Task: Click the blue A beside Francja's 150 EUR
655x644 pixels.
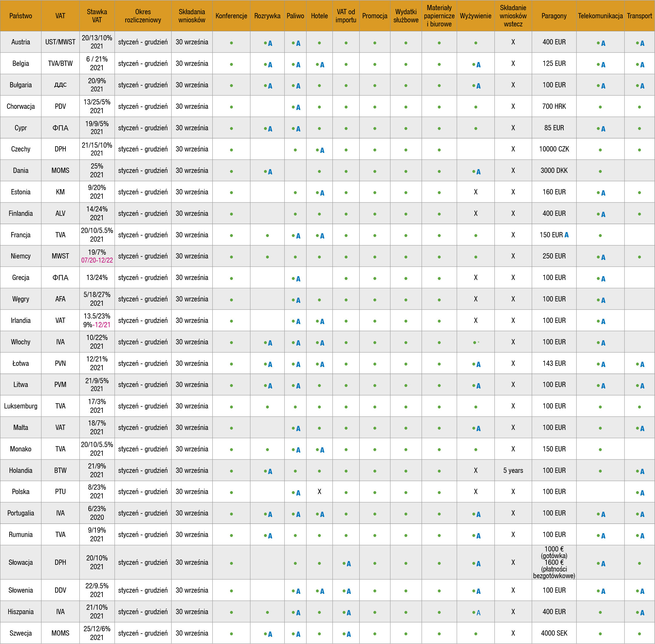Action: click(x=567, y=235)
